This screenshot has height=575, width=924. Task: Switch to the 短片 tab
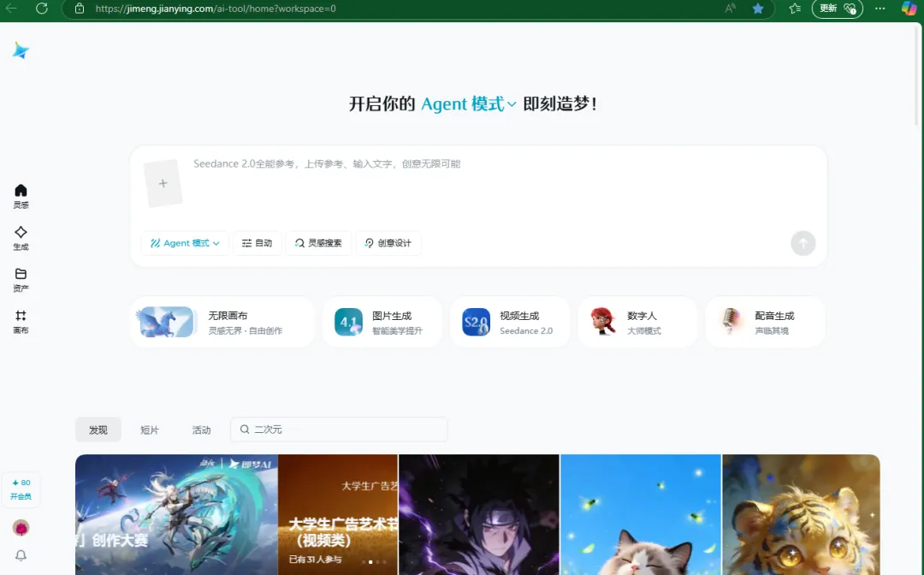coord(150,430)
